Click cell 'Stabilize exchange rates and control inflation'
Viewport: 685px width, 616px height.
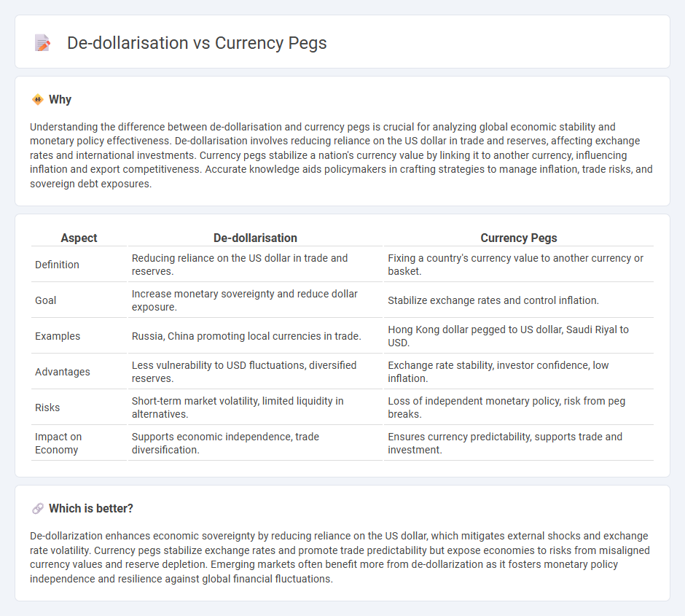(x=519, y=300)
